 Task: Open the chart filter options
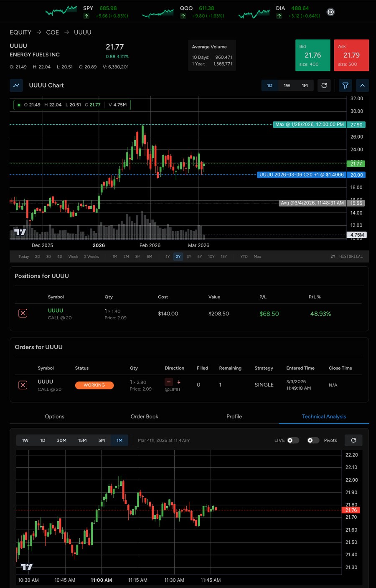pyautogui.click(x=345, y=85)
